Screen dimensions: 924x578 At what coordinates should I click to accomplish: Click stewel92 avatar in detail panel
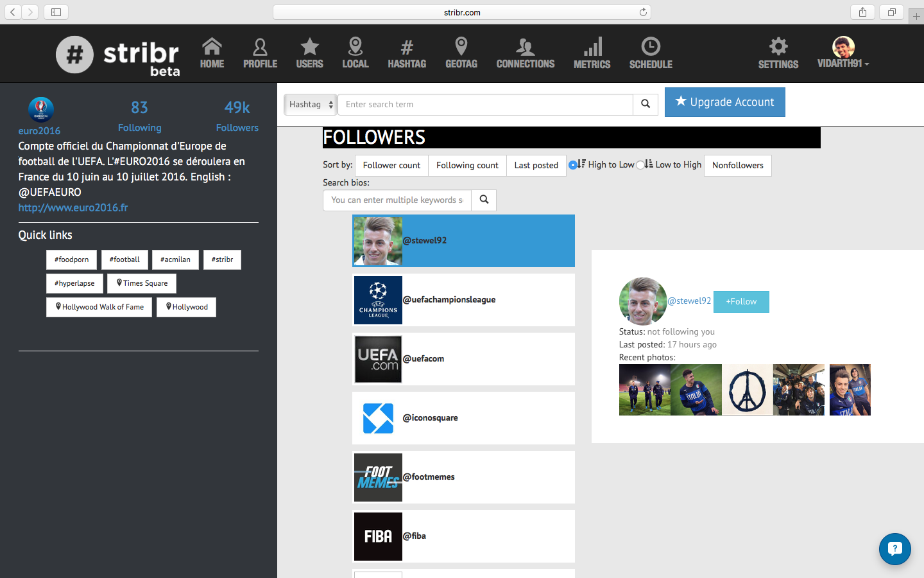tap(643, 301)
